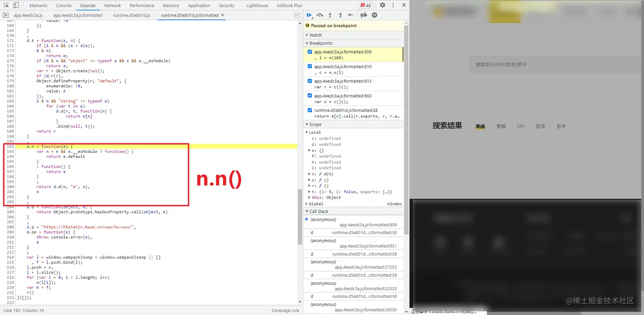This screenshot has height=315, width=644.
Task: Select the 歌单 result tab on page
Action: pyautogui.click(x=540, y=126)
